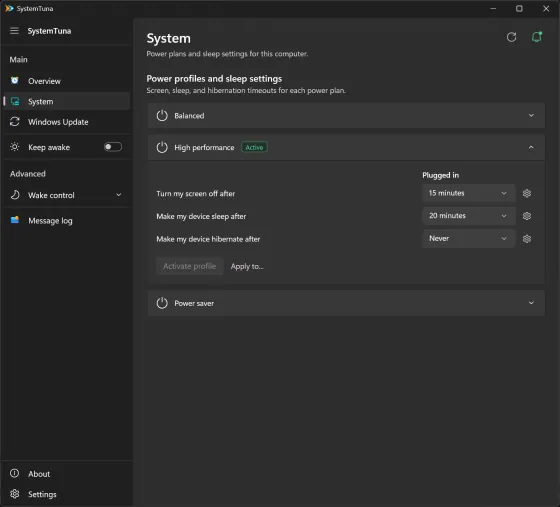Refresh the System page
Viewport: 560px width, 507px height.
point(511,37)
